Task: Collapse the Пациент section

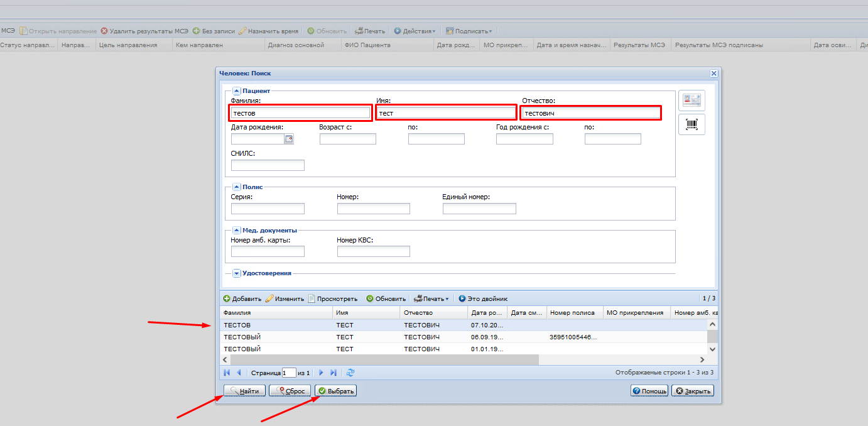Action: [237, 91]
